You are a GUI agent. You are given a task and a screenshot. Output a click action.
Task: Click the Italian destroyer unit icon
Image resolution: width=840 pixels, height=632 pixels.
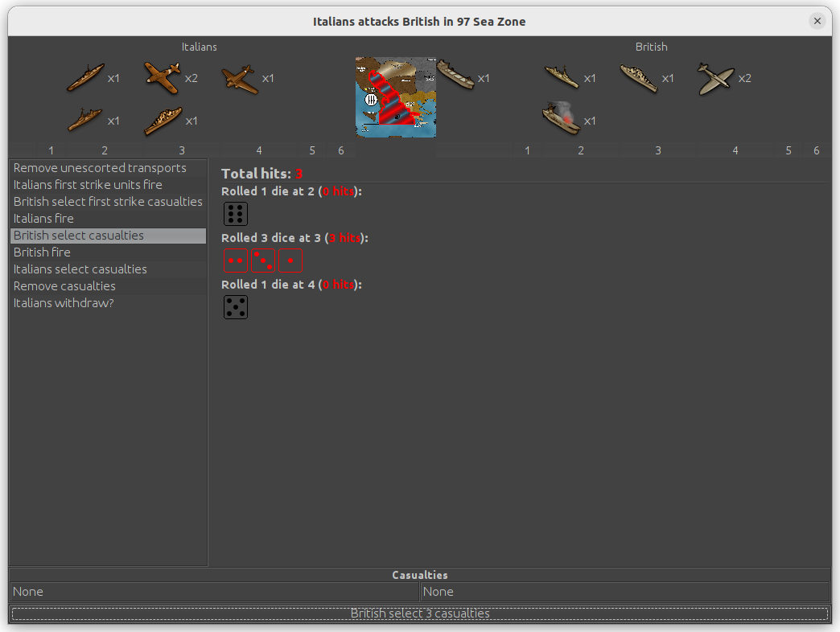(x=84, y=121)
